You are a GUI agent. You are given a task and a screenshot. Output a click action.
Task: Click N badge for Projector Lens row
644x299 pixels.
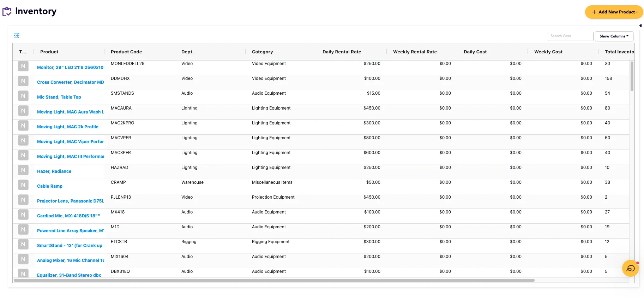[x=23, y=200]
